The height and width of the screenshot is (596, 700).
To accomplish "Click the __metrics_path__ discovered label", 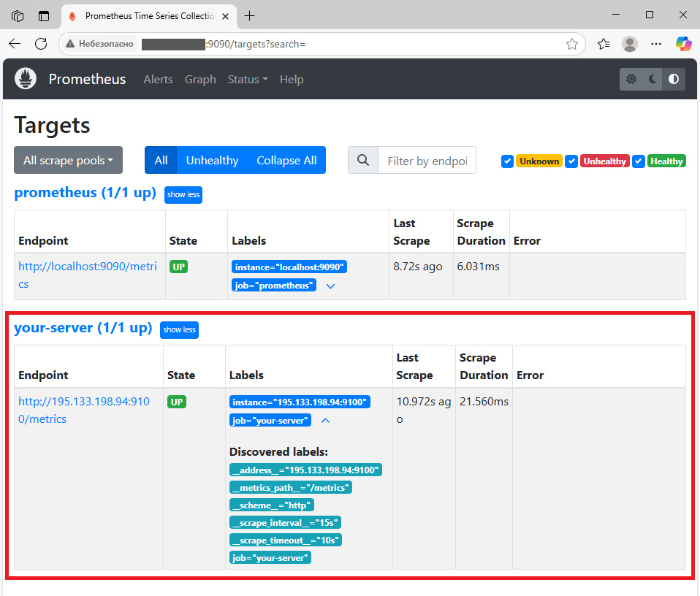I will tap(291, 488).
